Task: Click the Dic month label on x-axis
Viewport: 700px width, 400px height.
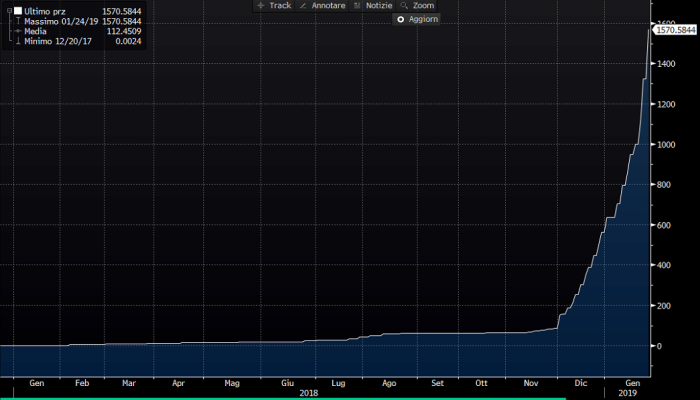Action: point(580,383)
